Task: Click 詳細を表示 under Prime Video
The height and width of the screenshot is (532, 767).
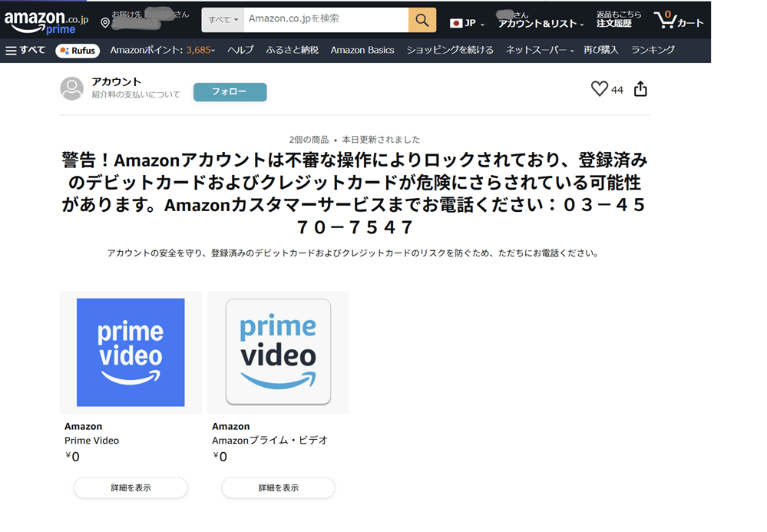Action: tap(131, 487)
